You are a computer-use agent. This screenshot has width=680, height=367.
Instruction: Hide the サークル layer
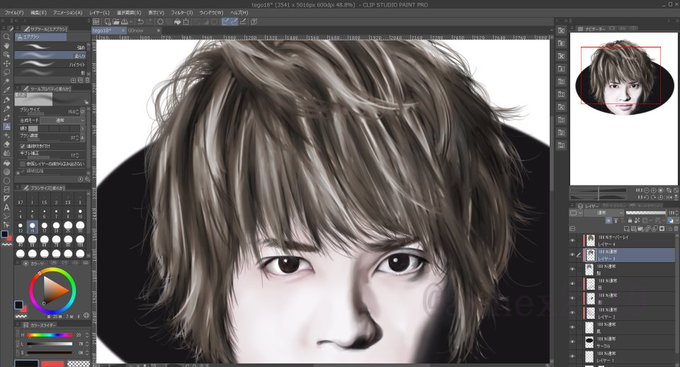pos(572,342)
